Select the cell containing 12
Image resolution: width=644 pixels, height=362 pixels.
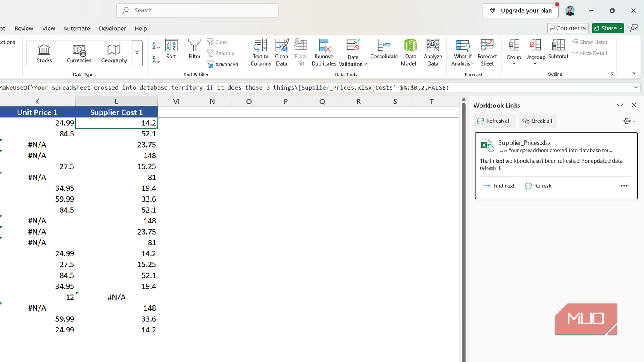(x=37, y=297)
